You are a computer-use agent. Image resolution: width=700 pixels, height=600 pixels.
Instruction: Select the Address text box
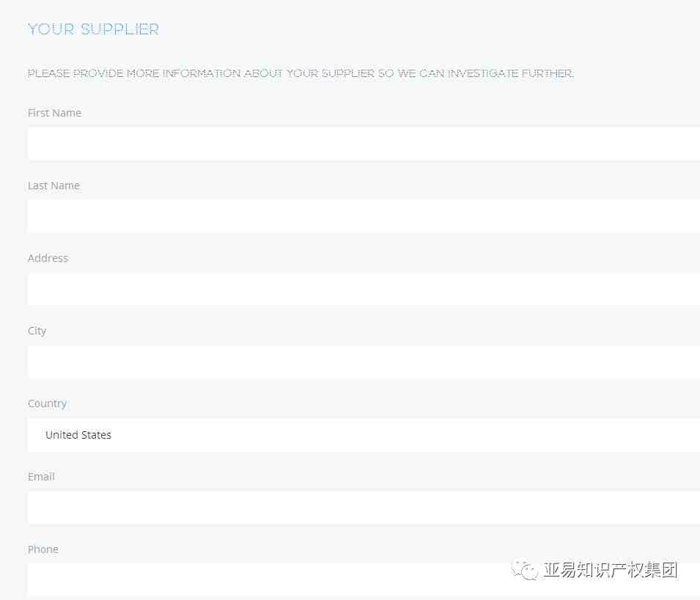(x=364, y=289)
